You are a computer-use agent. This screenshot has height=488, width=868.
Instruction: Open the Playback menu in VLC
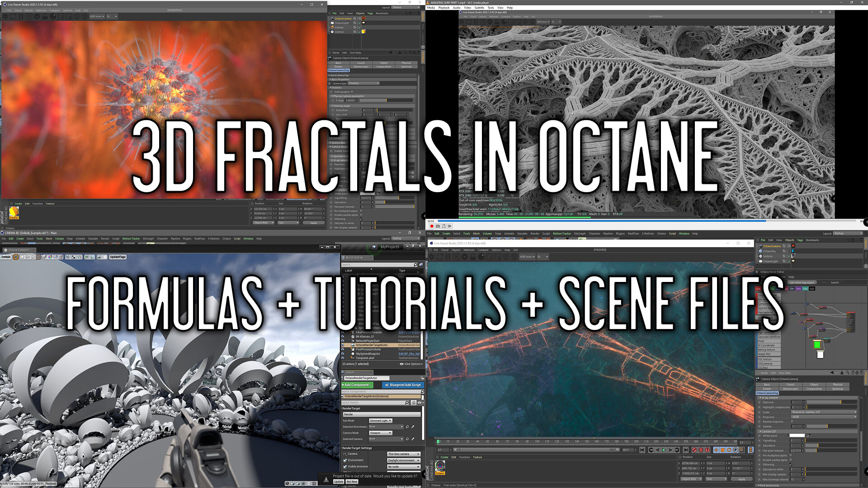[445, 8]
